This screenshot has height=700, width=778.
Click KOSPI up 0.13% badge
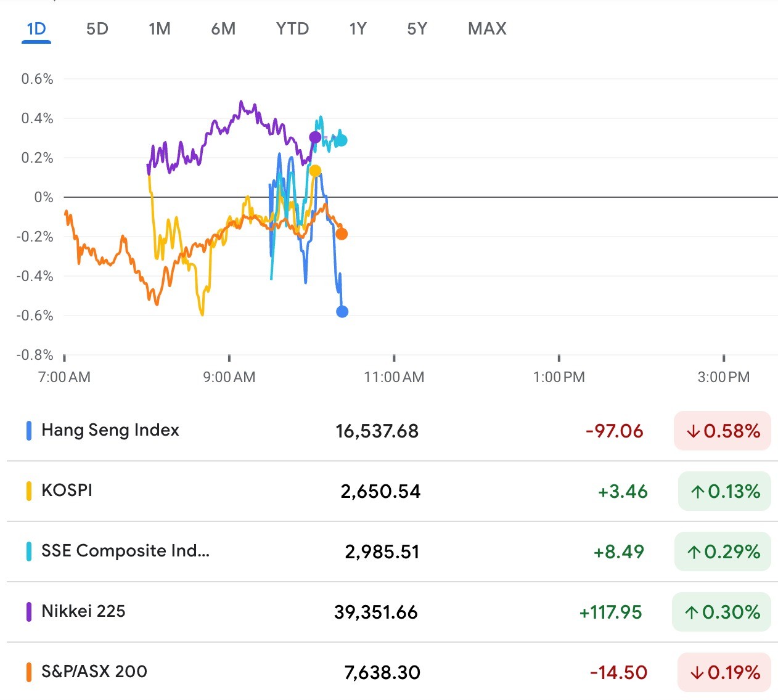[724, 491]
